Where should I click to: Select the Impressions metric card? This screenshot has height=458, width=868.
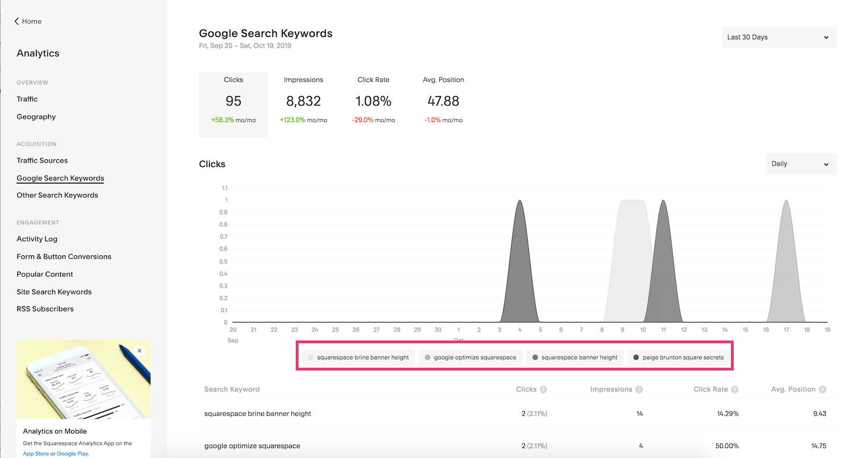click(x=303, y=105)
